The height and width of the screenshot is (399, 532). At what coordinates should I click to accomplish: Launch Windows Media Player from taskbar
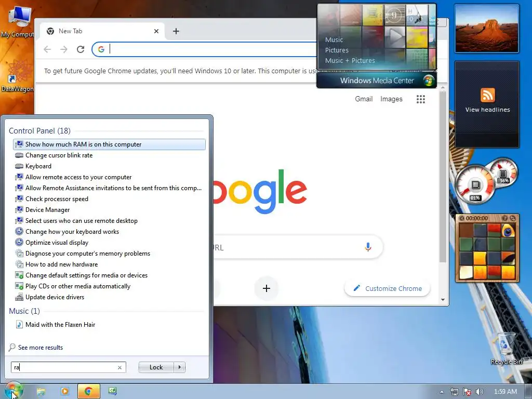coord(64,392)
